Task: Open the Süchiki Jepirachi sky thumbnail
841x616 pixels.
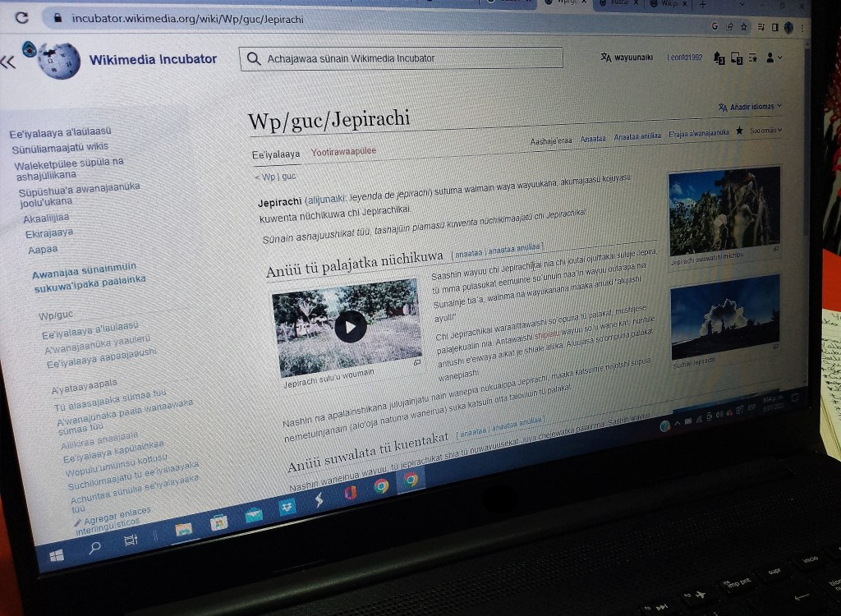Action: (725, 316)
